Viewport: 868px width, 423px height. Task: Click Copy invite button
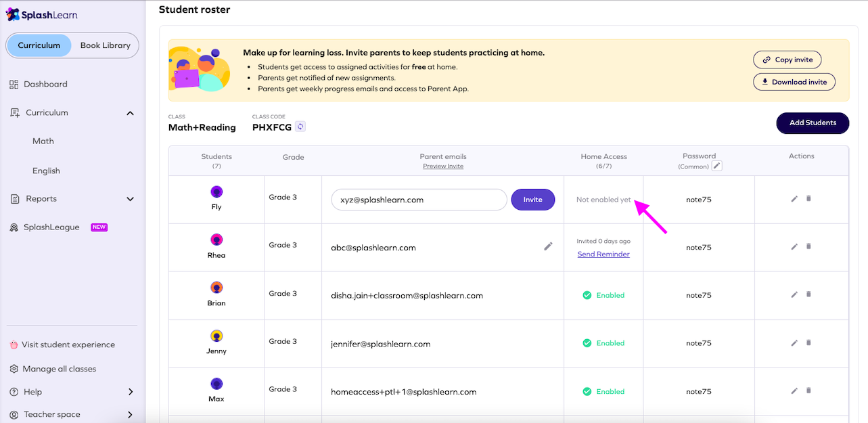point(787,60)
